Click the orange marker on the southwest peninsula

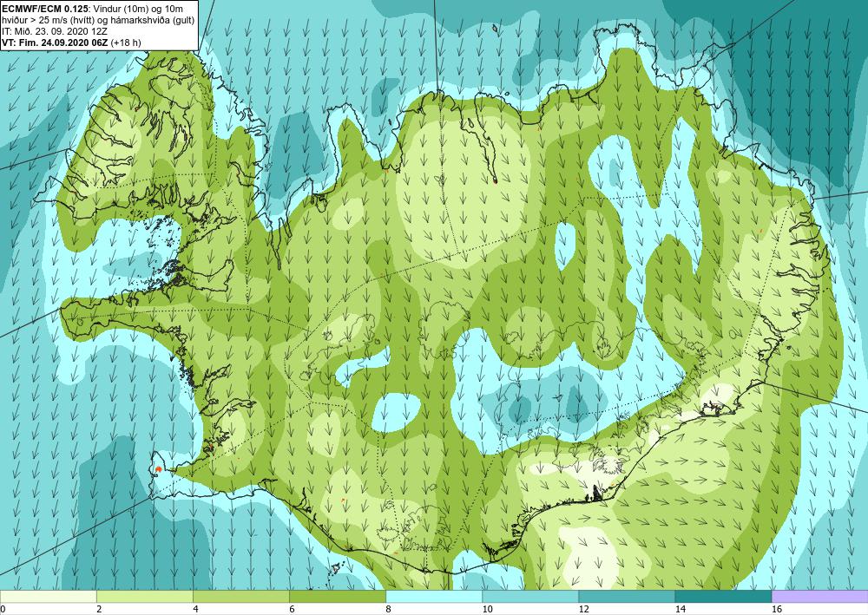[x=159, y=469]
